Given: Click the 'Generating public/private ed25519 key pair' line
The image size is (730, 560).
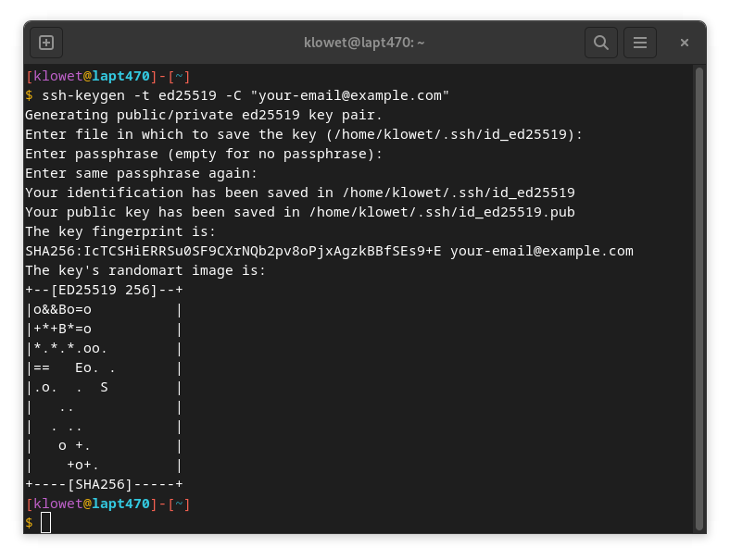Looking at the screenshot, I should tap(204, 115).
